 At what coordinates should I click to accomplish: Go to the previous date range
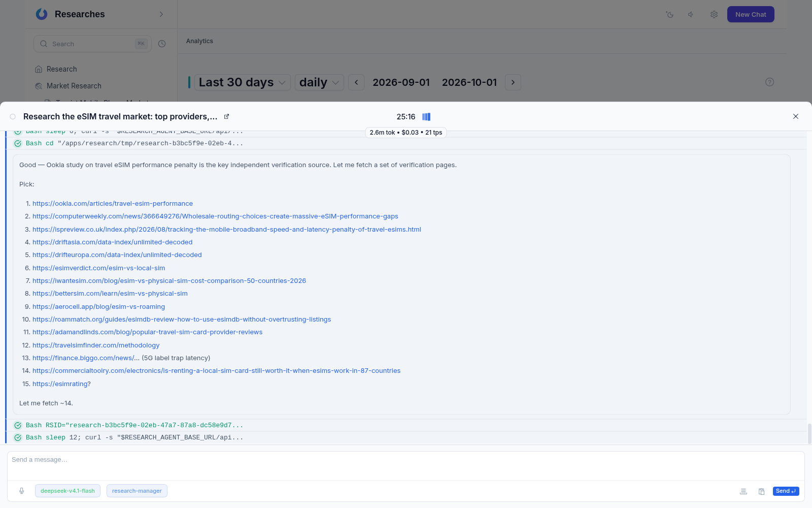356,82
